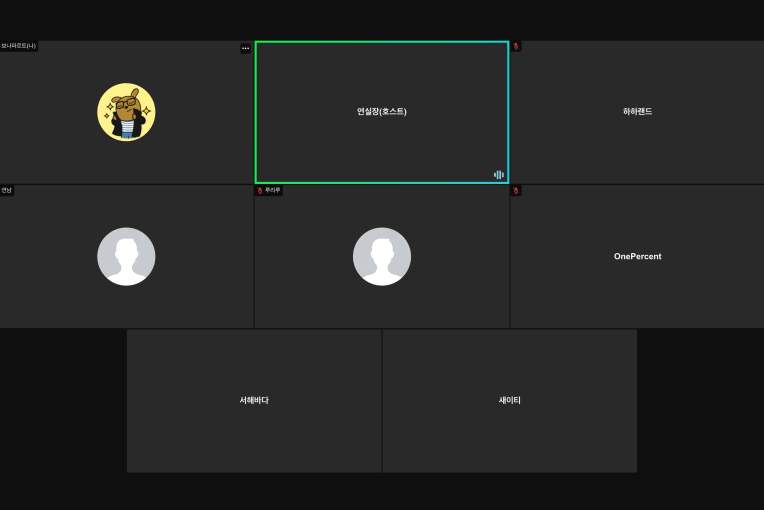Screen dimensions: 764x510
Task: Click the default avatar on 루리루 tile
Action: 382,256
